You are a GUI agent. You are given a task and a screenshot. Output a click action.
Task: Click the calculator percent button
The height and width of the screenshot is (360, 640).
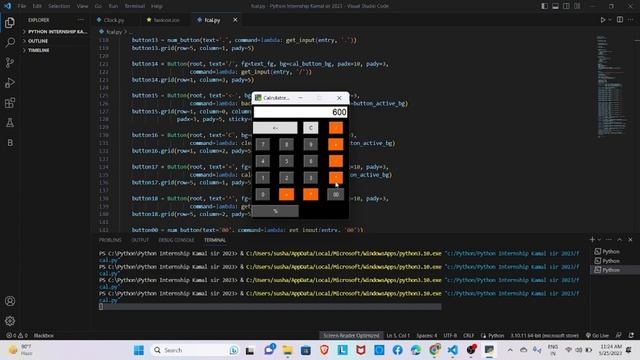[x=276, y=211]
